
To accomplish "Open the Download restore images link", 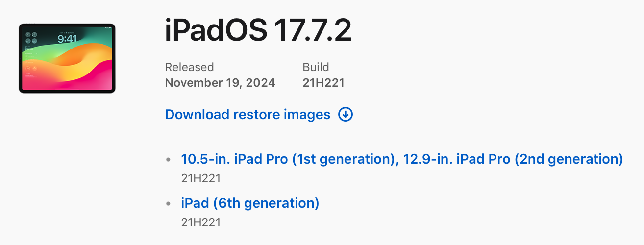I will coord(248,115).
